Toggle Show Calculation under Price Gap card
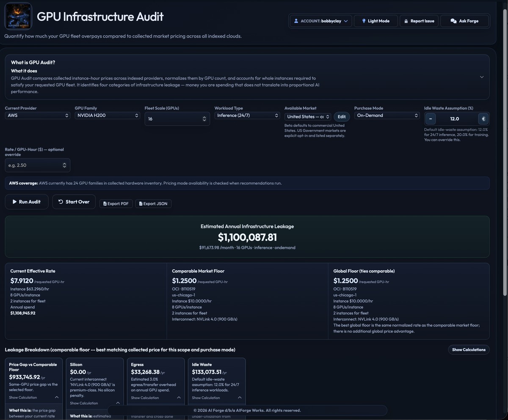 34,398
